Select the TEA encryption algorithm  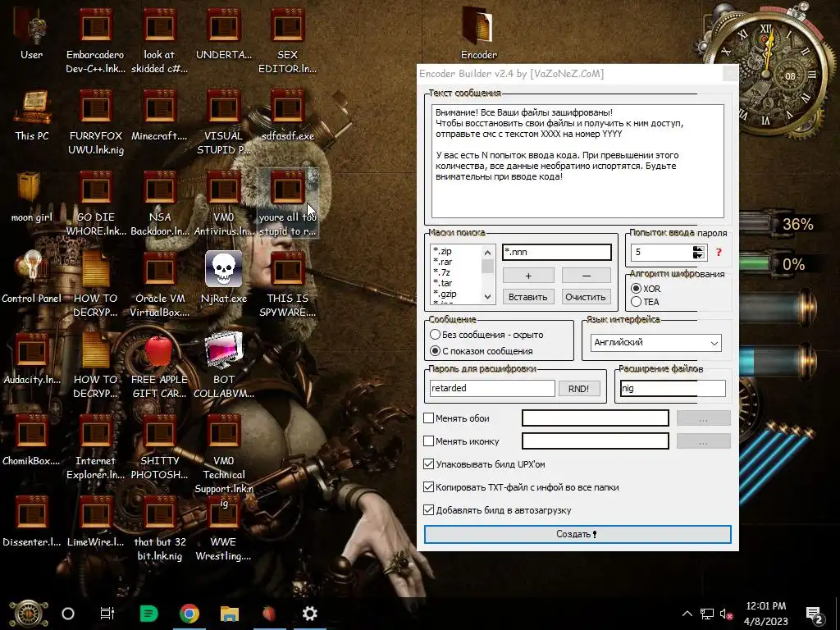tap(637, 302)
